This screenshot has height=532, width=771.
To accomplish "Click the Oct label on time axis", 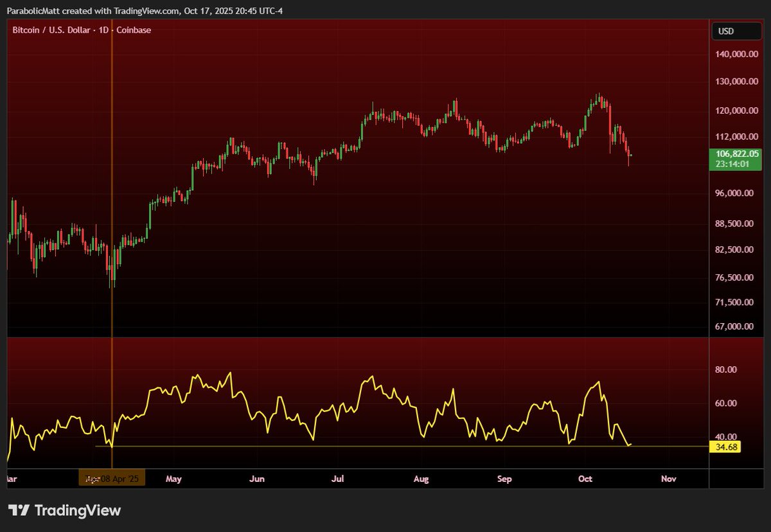I will click(x=585, y=479).
